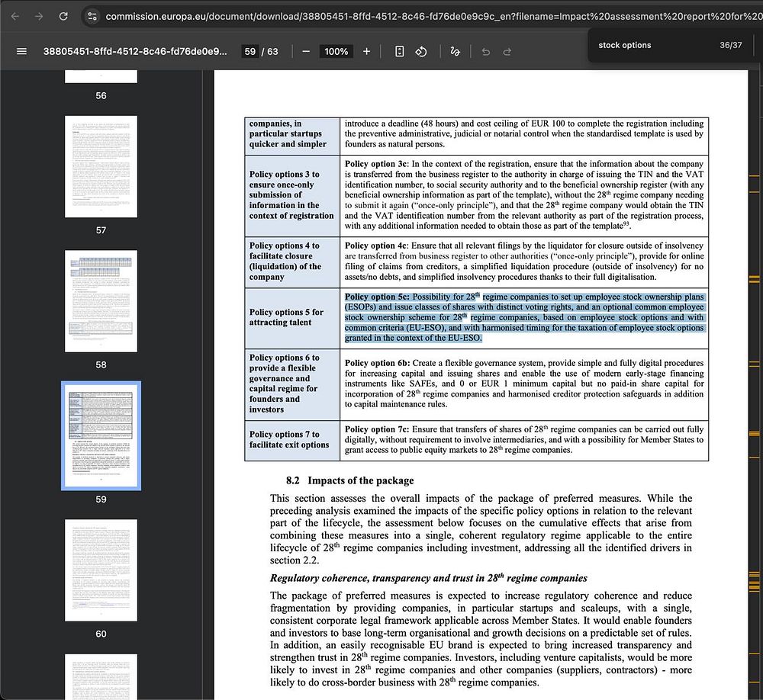Click the 100% zoom level field

[x=336, y=51]
